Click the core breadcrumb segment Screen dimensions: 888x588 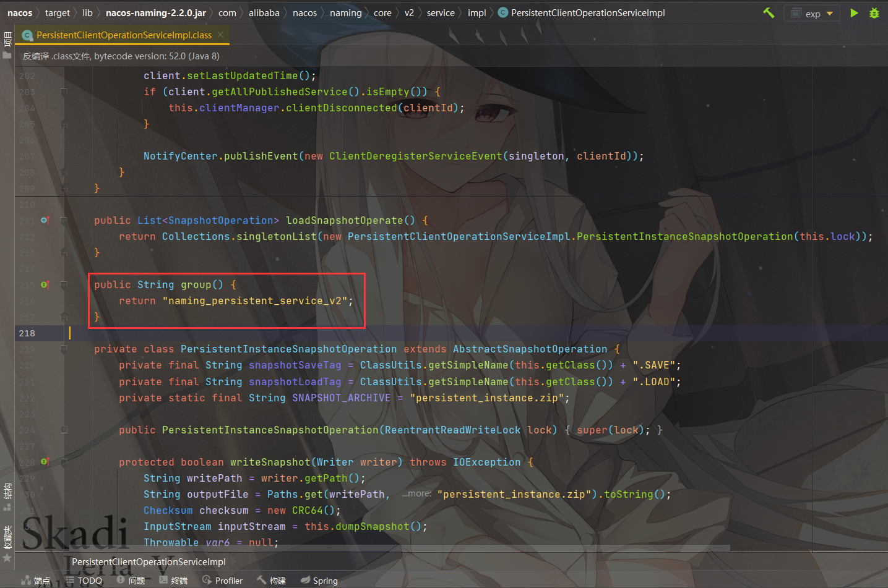[382, 12]
